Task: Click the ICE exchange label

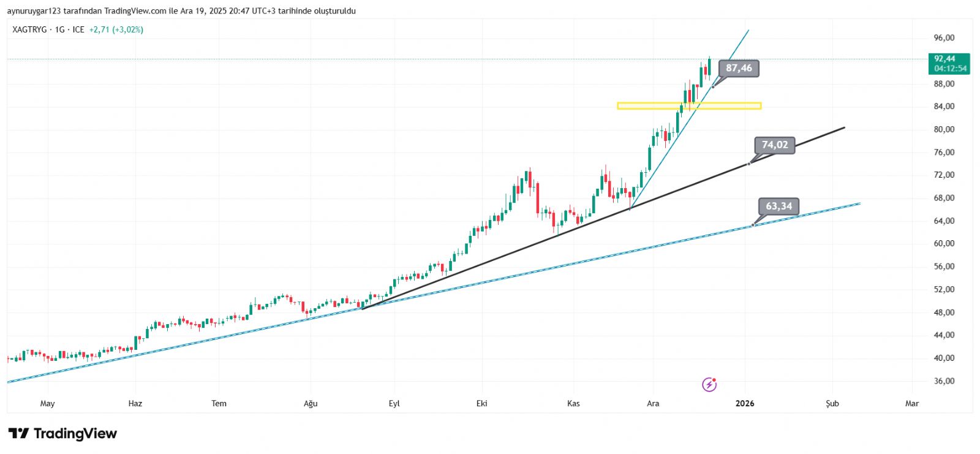Action: [x=78, y=29]
